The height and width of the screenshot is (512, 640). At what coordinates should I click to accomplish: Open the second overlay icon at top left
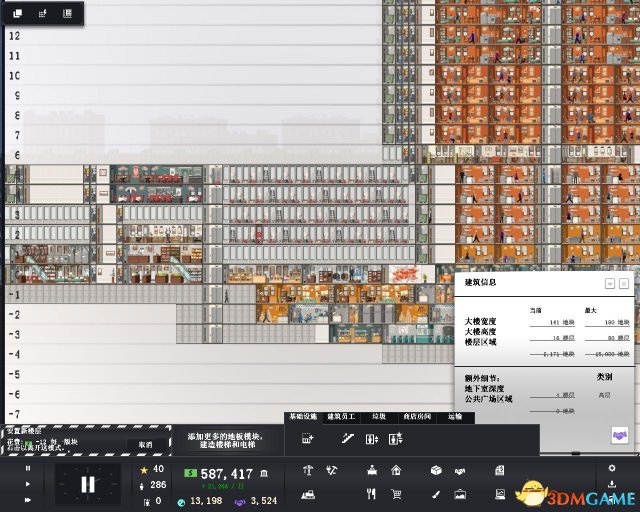42,13
